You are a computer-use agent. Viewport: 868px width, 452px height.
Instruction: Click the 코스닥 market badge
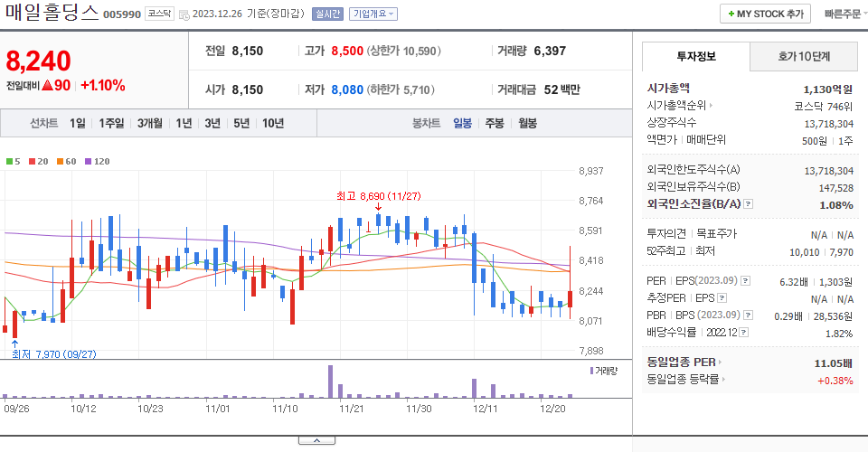[x=159, y=14]
